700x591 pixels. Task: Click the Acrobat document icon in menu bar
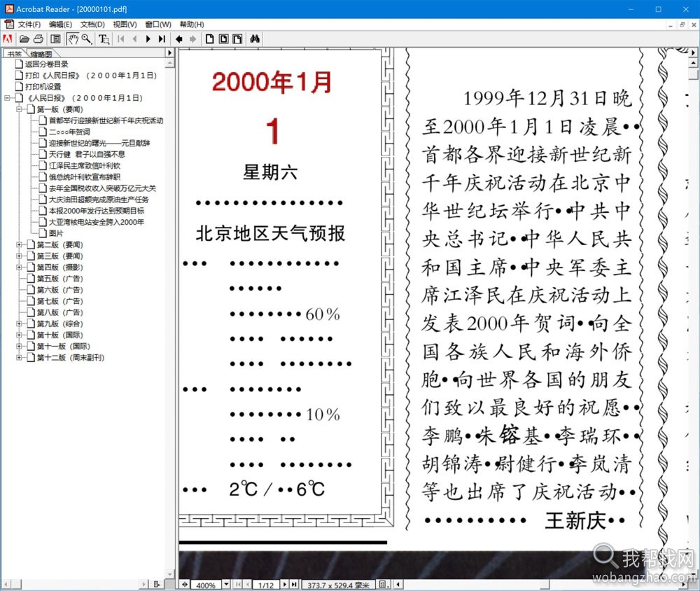click(x=9, y=24)
